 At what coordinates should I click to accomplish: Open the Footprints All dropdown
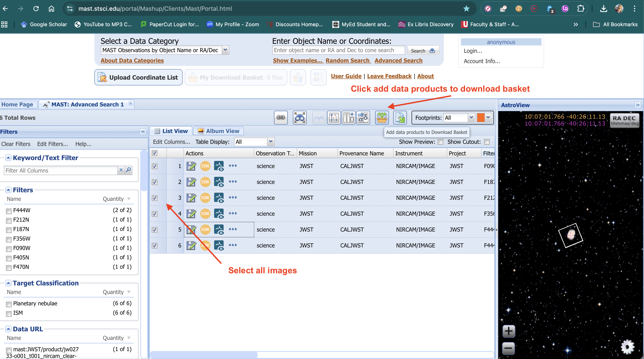[x=471, y=118]
